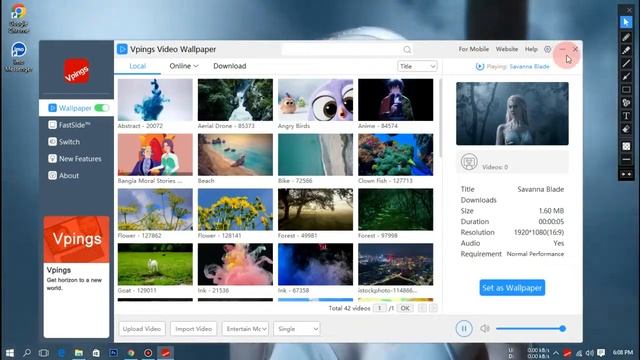The image size is (640, 360).
Task: Open Task View on the taskbar
Action: [43, 353]
